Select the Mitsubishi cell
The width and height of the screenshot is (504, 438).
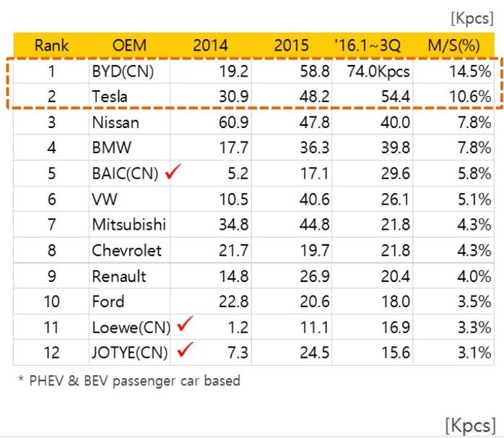(129, 225)
